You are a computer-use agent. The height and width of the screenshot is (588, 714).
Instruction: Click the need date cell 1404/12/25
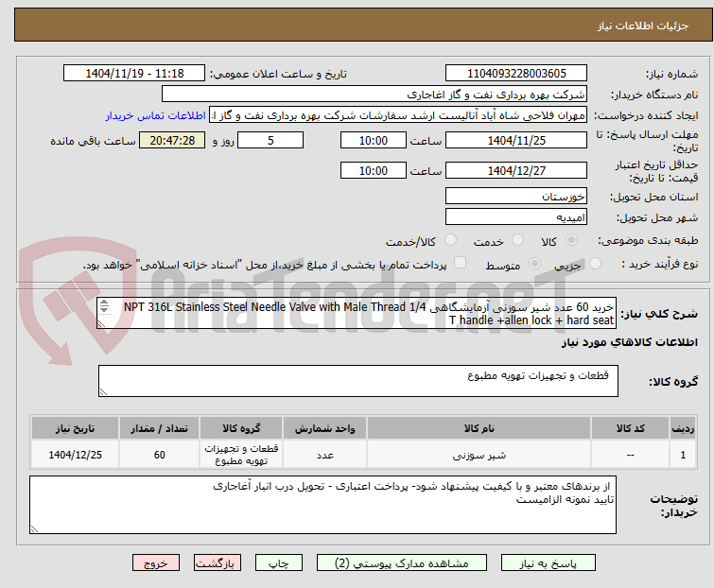click(75, 454)
